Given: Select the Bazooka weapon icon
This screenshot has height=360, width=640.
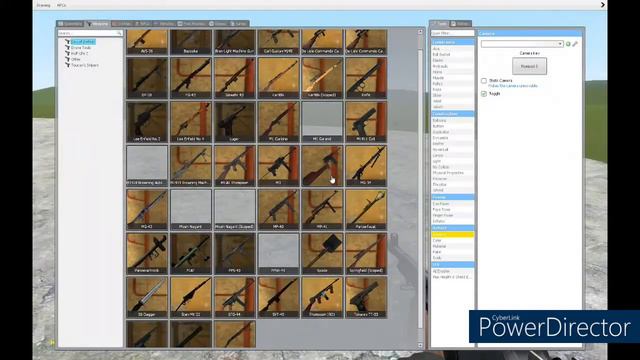Looking at the screenshot, I should point(191,42).
